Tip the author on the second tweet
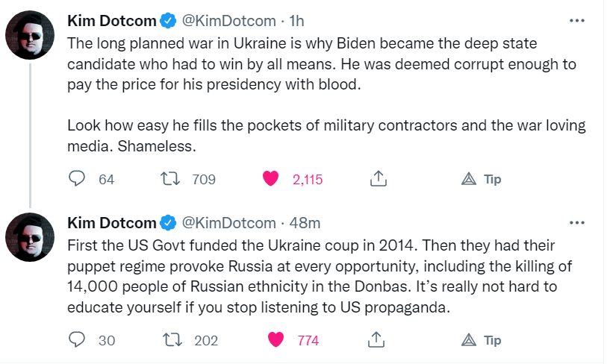607x364 pixels. click(481, 340)
